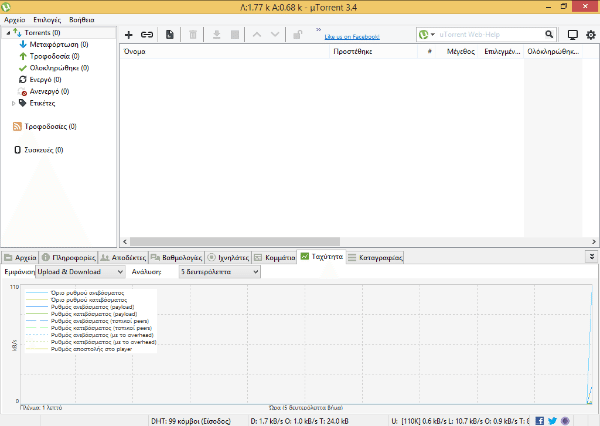Select the Ετικέτες labels item
Image resolution: width=600 pixels, height=426 pixels.
pos(42,103)
